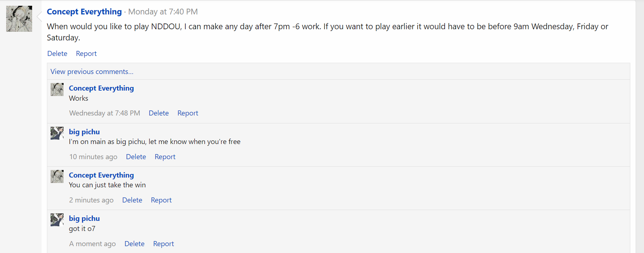This screenshot has width=644, height=253.
Task: Open big pichu profile on "I'm on main" comment
Action: point(84,132)
